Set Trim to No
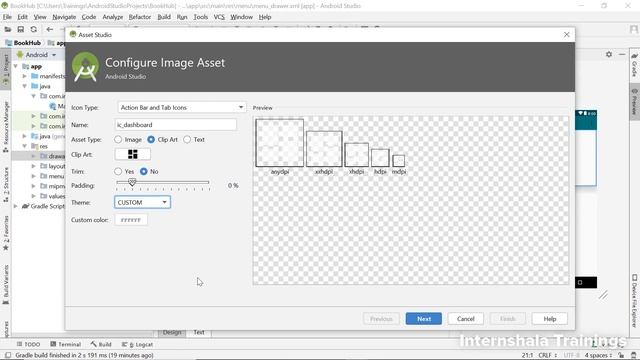 (x=144, y=171)
